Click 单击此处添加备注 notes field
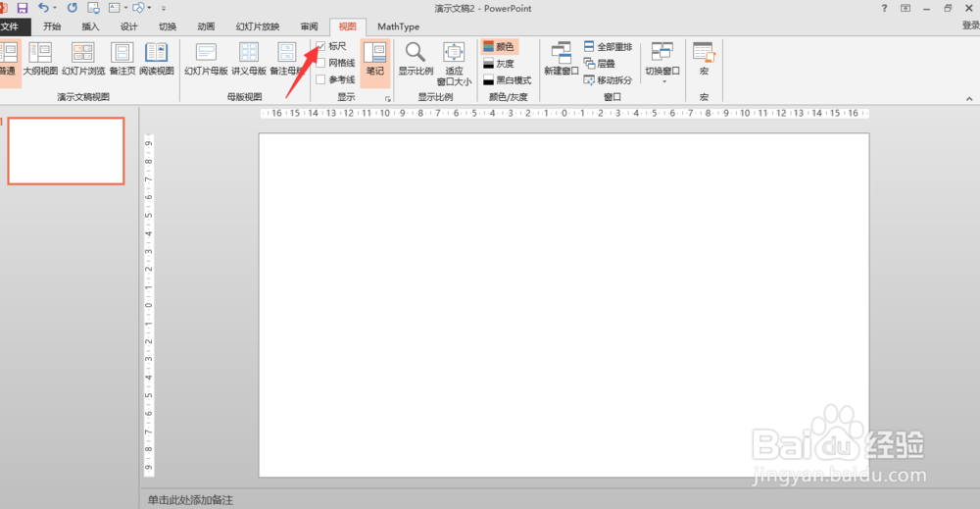980x509 pixels. click(x=190, y=500)
